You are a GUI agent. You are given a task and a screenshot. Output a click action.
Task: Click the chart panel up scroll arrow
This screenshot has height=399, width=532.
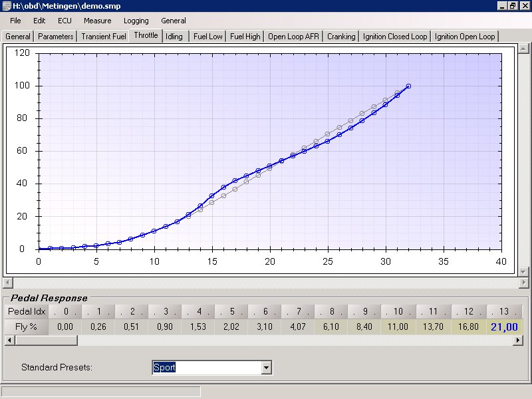523,49
